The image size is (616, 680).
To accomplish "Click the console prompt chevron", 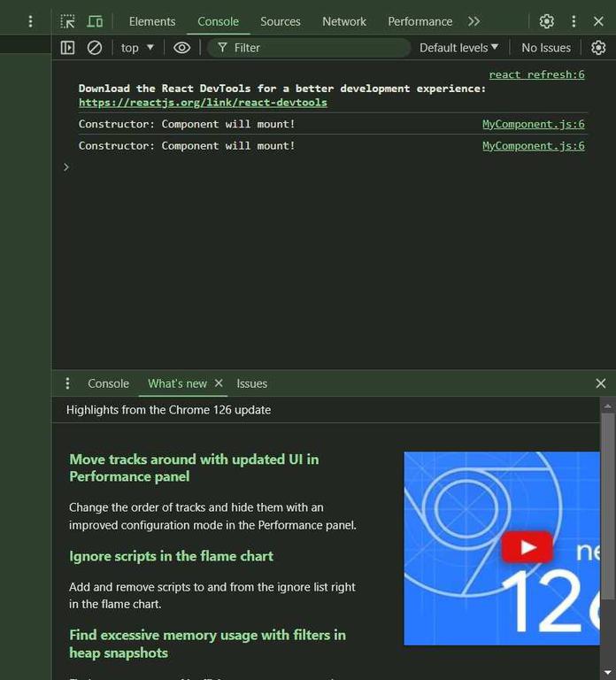I will tap(65, 167).
